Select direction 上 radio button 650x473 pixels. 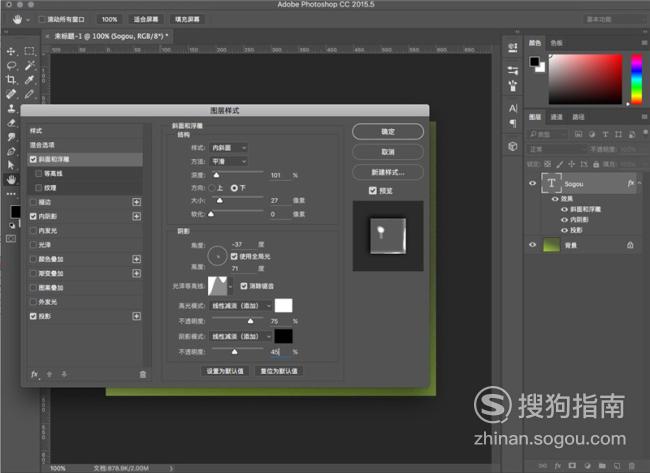pos(212,188)
